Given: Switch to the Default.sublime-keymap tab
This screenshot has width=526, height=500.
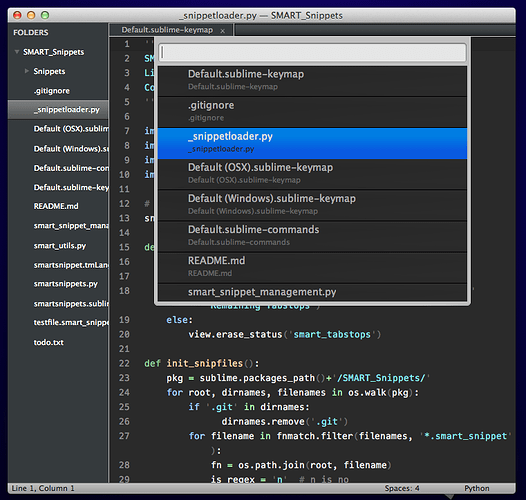Looking at the screenshot, I should [x=167, y=30].
